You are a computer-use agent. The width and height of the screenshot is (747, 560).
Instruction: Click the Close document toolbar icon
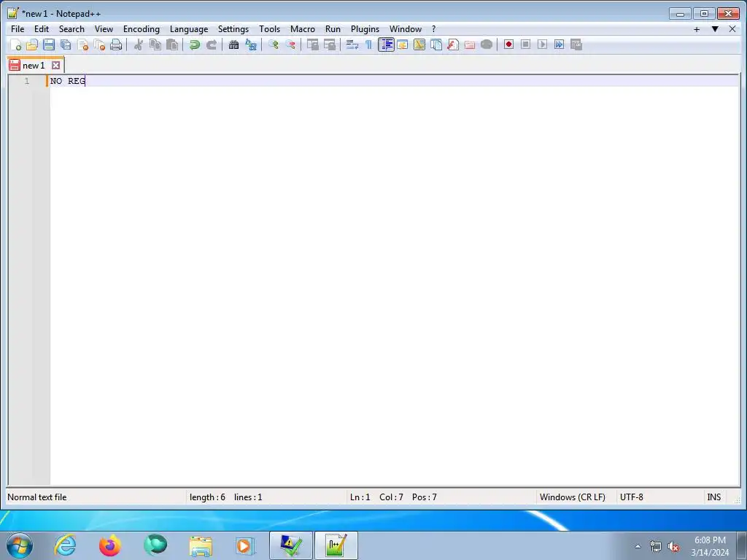point(82,44)
